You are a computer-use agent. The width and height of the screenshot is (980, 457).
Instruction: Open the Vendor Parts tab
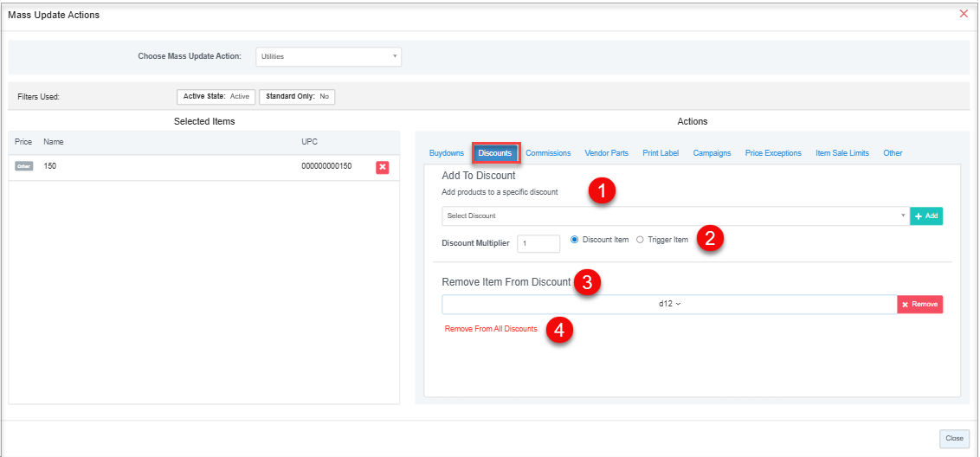[606, 153]
